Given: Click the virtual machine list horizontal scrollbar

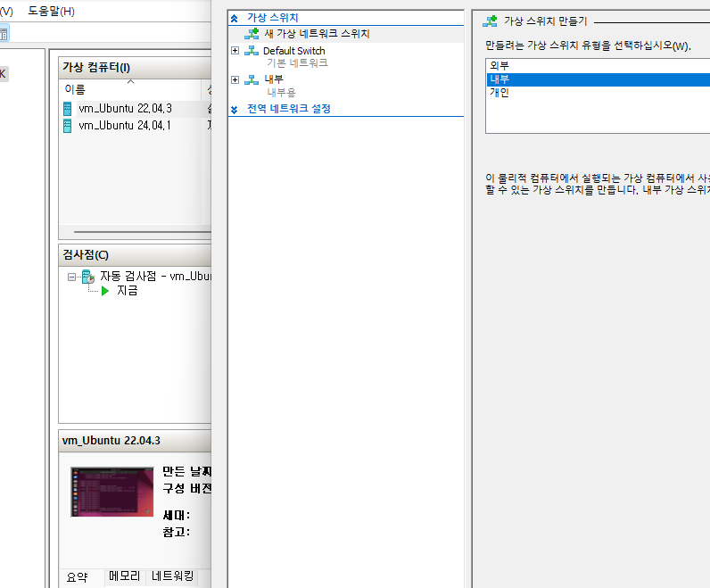Looking at the screenshot, I should click(x=134, y=232).
